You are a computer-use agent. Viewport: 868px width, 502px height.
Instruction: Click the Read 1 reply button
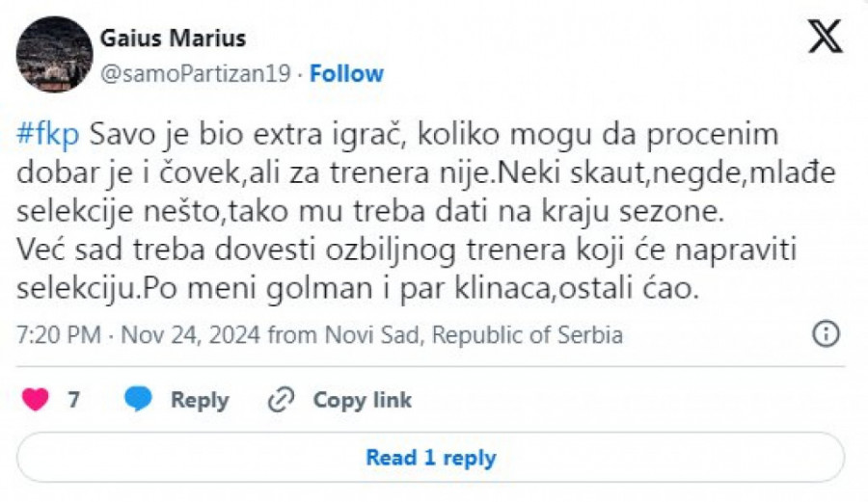coord(430,458)
